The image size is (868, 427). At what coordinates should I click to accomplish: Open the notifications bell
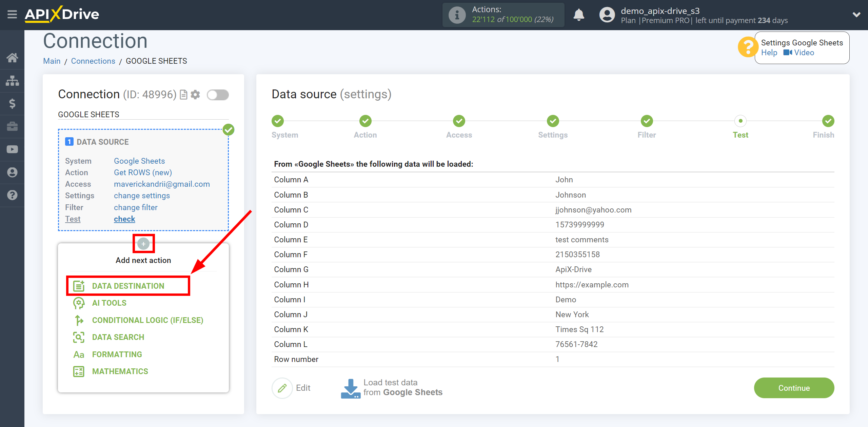(x=579, y=15)
